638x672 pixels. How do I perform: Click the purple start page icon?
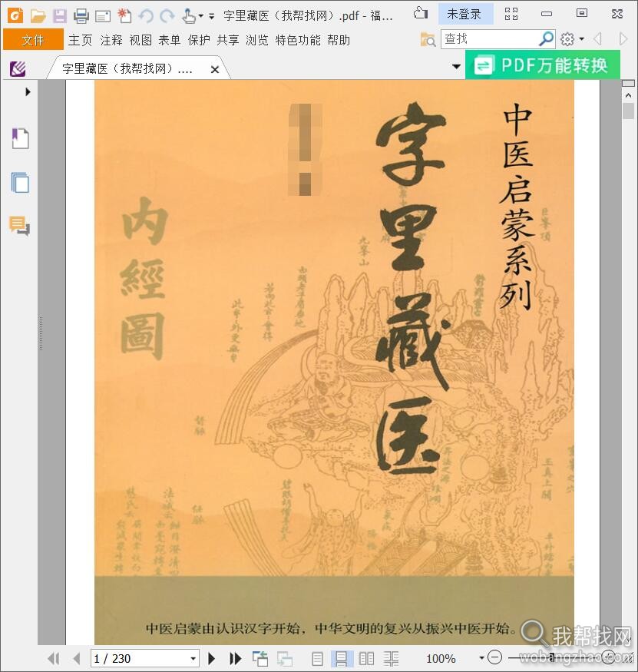click(x=18, y=68)
